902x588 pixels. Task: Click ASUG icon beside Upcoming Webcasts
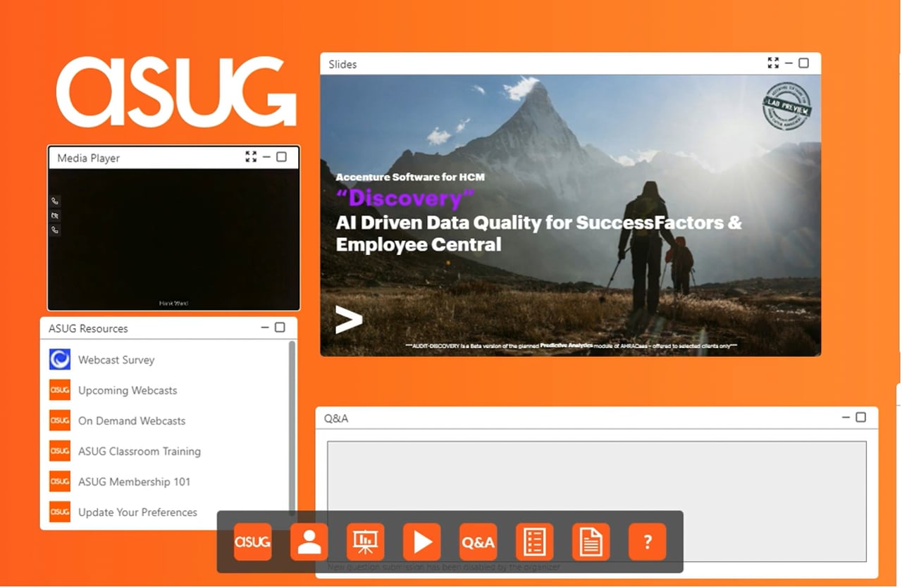(x=60, y=390)
